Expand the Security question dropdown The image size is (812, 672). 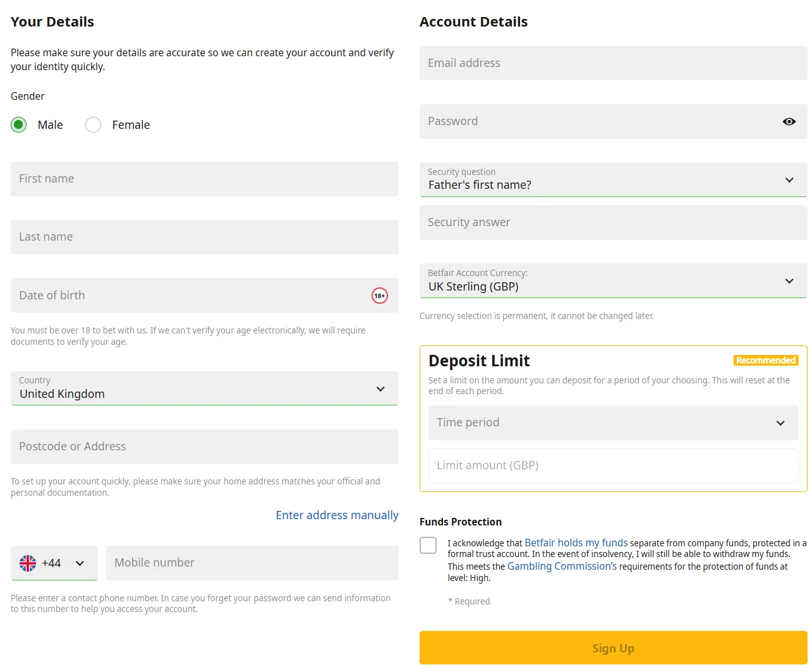coord(614,179)
